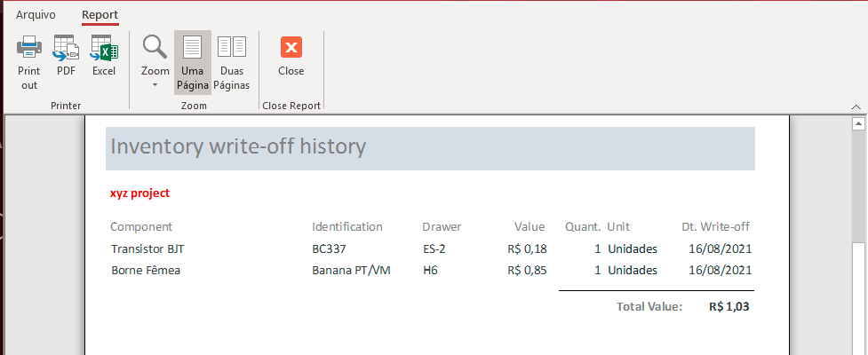Select the Report ribbon tab
The width and height of the screenshot is (868, 355).
tap(100, 15)
